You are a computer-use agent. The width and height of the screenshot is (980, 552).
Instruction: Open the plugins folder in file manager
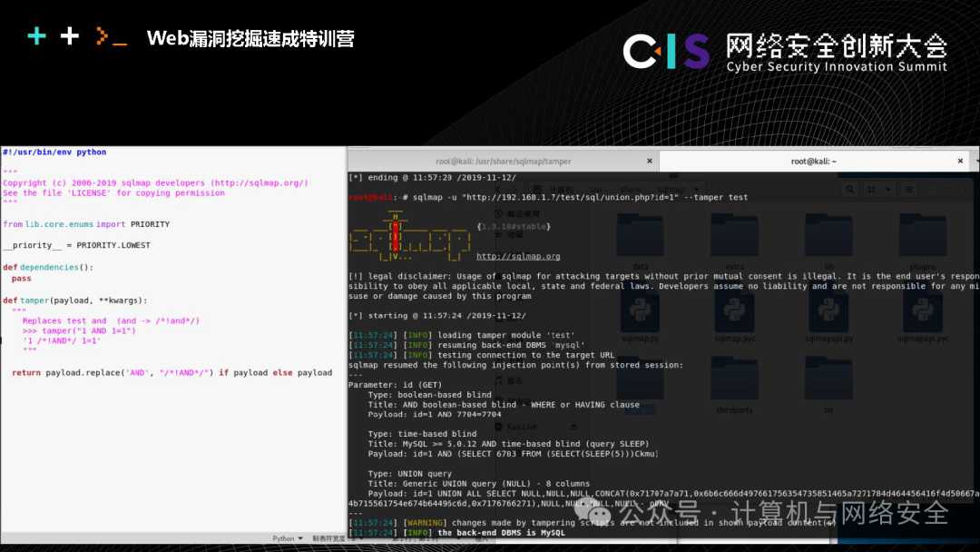coord(923,241)
